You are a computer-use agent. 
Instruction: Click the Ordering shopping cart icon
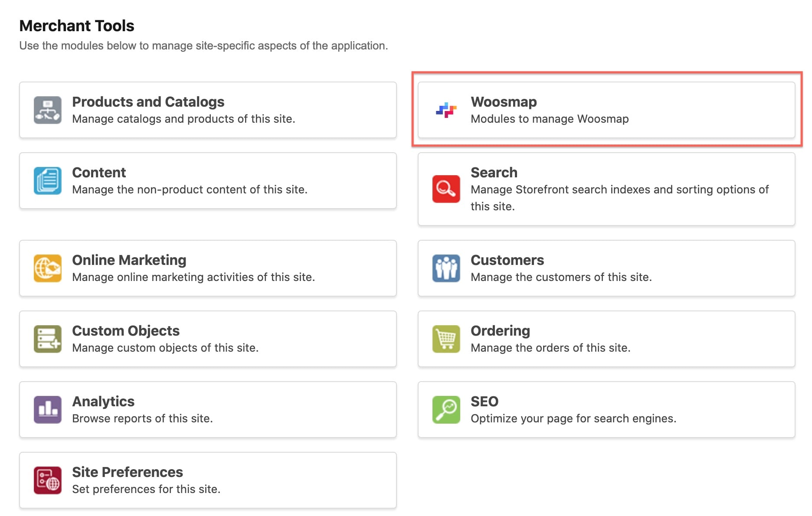coord(446,339)
